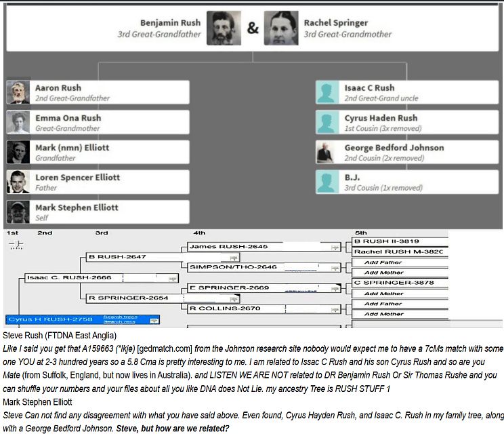Select Emma Ona Rush's photo icon
Screen dimensions: 504x438
[18, 122]
